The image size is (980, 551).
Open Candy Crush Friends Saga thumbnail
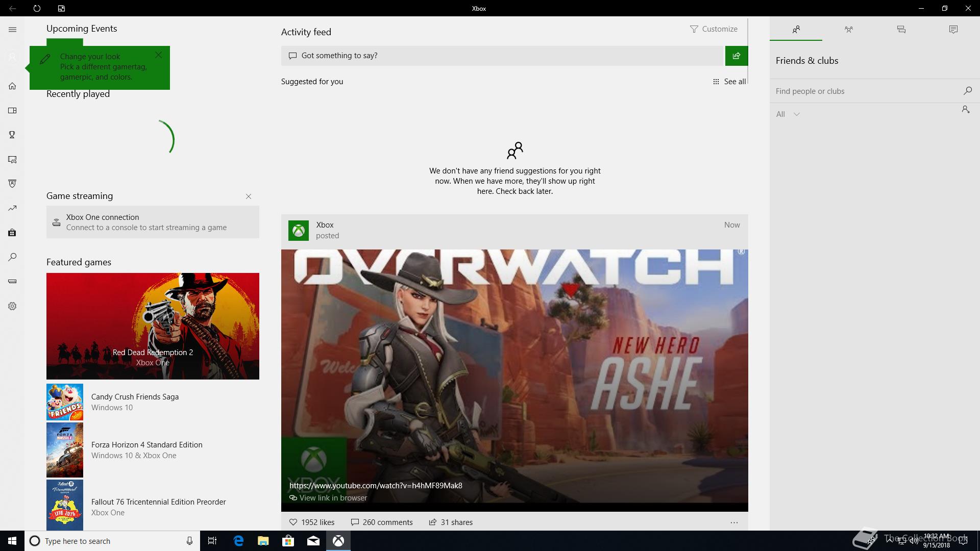[65, 402]
